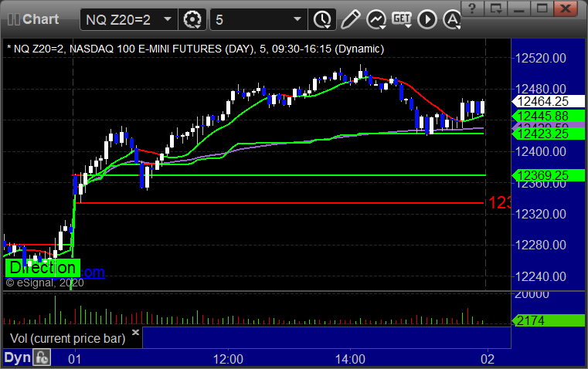Image resolution: width=588 pixels, height=369 pixels.
Task: Click the 01 date label on time axis
Action: (x=75, y=359)
